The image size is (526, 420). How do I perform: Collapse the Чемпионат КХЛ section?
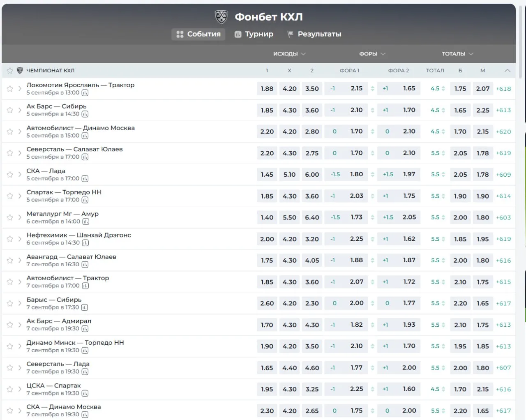pyautogui.click(x=508, y=71)
